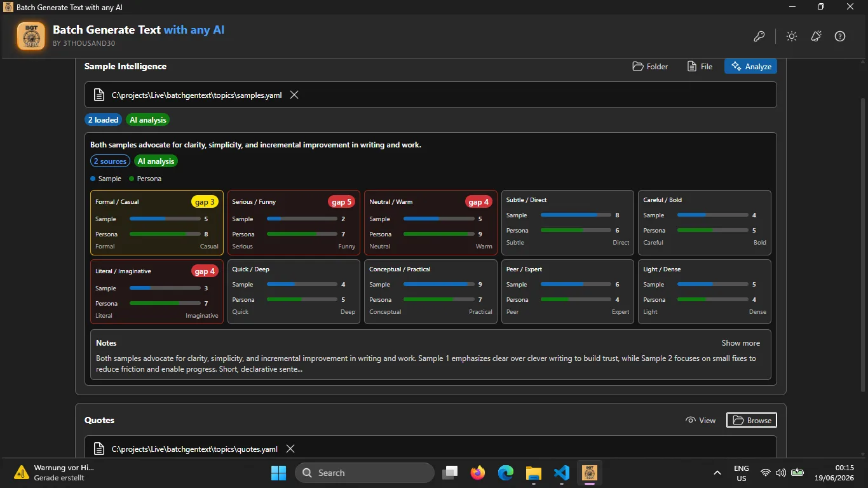The image size is (868, 488).
Task: Run the Analyze button
Action: tap(750, 66)
